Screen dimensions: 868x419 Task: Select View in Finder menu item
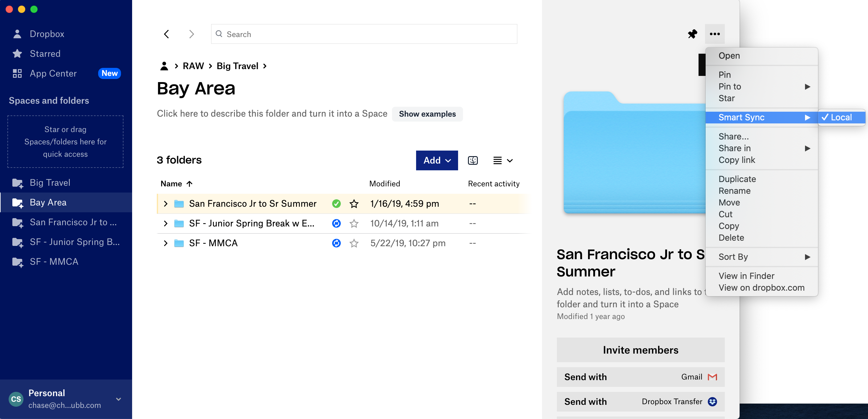(746, 276)
